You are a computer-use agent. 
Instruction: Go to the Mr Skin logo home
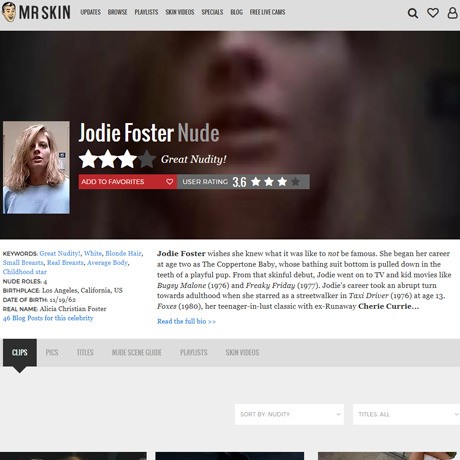(36, 12)
